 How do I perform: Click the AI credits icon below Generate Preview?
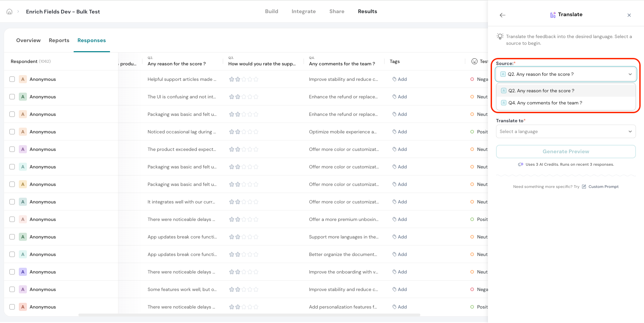pyautogui.click(x=521, y=164)
